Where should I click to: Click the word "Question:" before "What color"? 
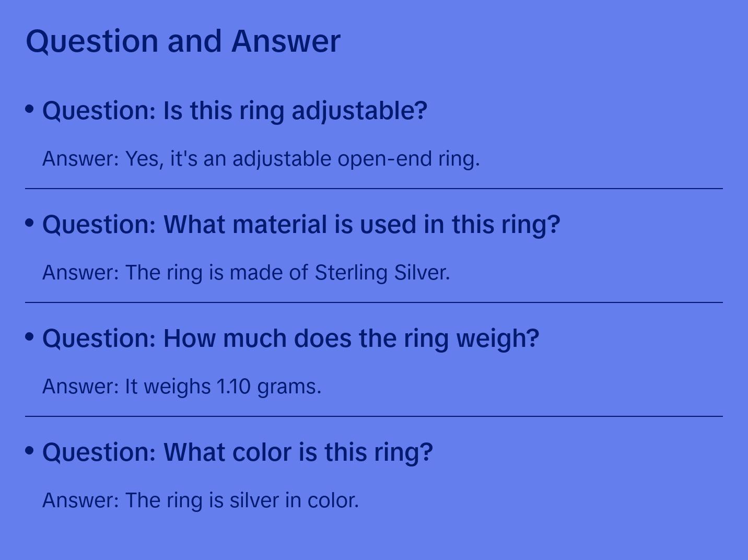99,452
